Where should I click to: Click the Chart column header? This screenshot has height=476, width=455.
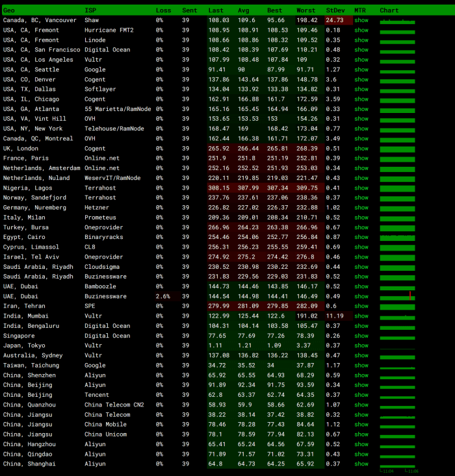pos(389,10)
